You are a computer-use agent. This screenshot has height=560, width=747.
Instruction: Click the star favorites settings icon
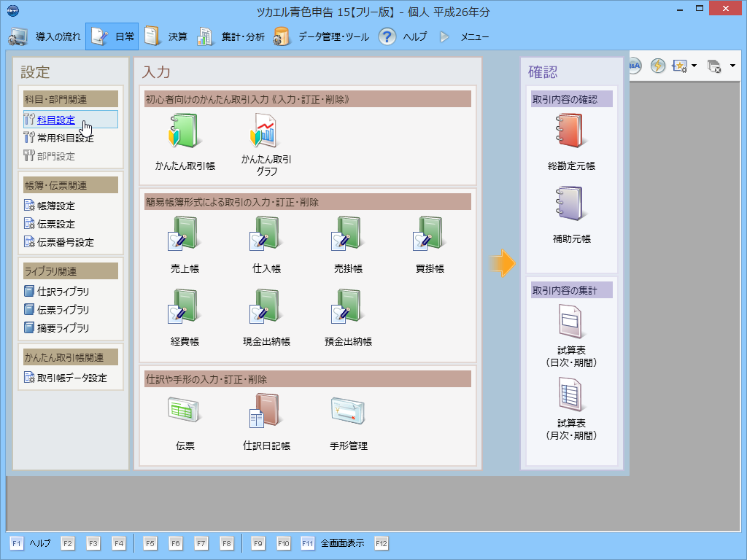coord(679,65)
